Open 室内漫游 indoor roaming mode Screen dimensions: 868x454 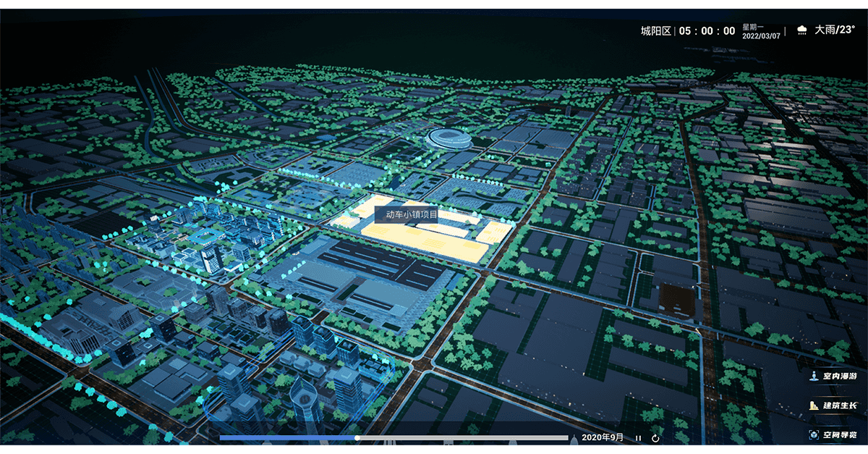[x=834, y=376]
